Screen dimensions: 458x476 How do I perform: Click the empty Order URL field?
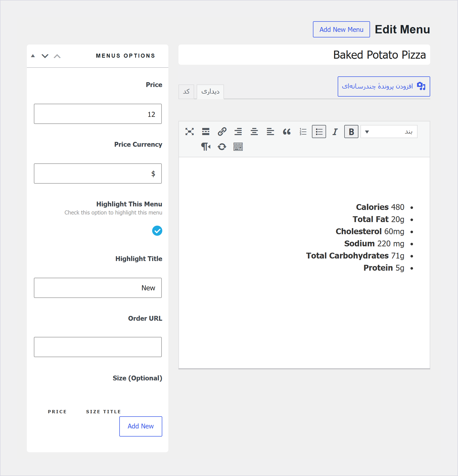pos(98,347)
